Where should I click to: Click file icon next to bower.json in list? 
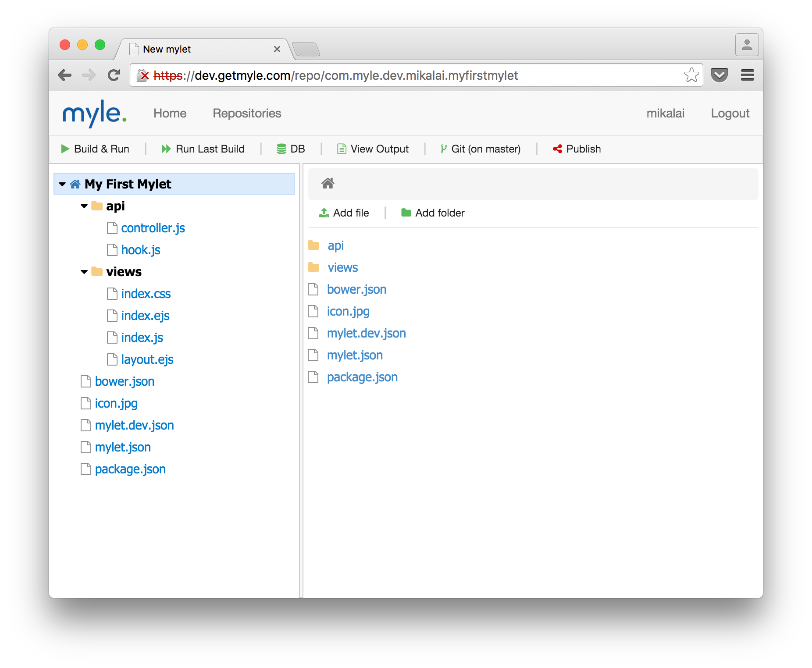click(x=313, y=289)
